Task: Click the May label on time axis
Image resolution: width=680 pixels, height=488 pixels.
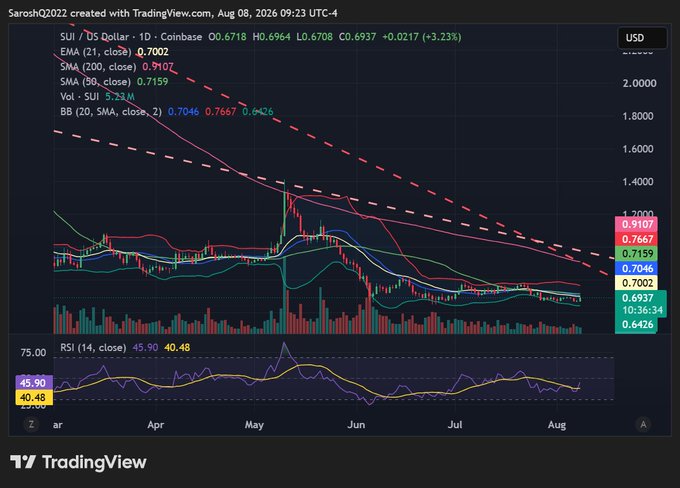Action: pos(254,425)
